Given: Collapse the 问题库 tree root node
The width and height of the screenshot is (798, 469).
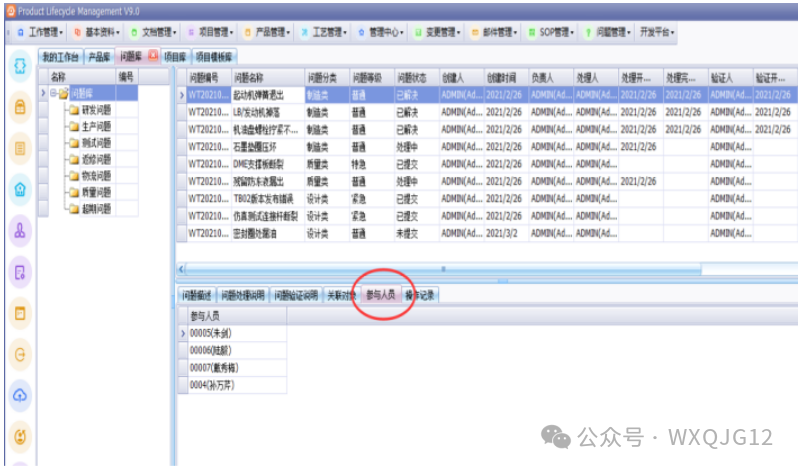Looking at the screenshot, I should pyautogui.click(x=53, y=93).
